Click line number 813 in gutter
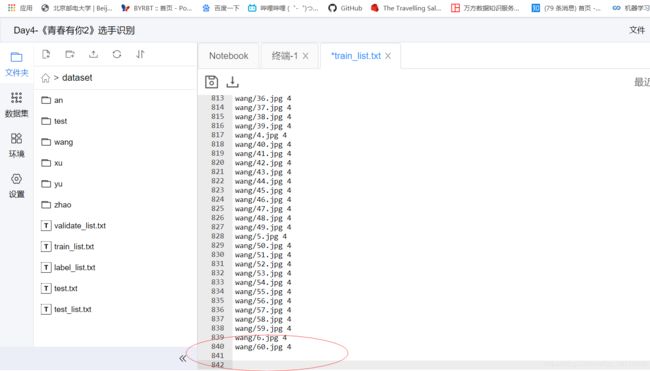The width and height of the screenshot is (650, 371). point(218,98)
